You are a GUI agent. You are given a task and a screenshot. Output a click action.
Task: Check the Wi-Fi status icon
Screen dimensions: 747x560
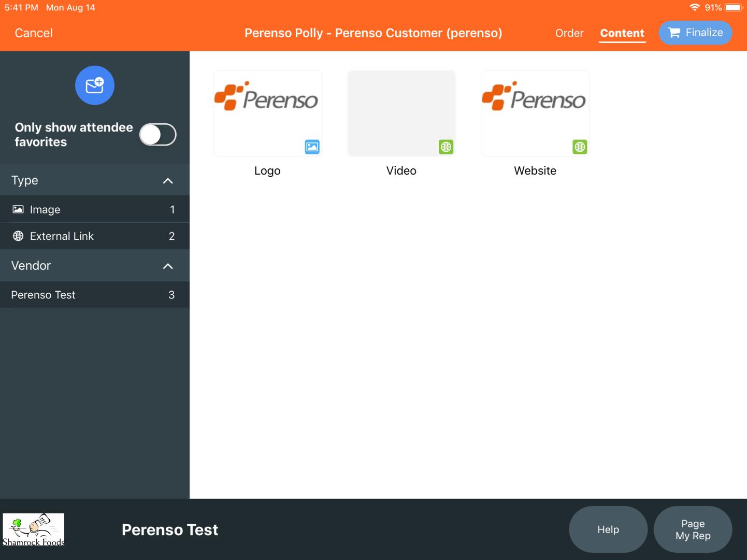coord(695,7)
